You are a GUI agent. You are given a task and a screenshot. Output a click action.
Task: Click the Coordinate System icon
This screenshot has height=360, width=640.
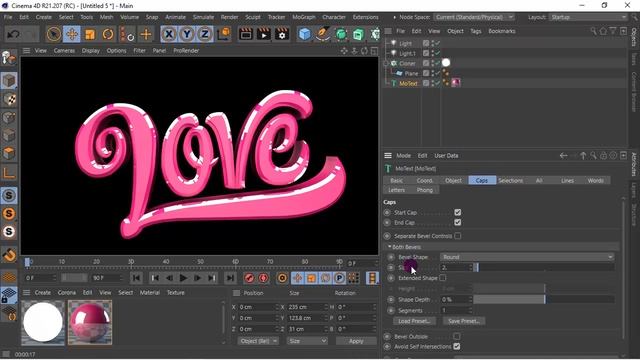point(224,34)
